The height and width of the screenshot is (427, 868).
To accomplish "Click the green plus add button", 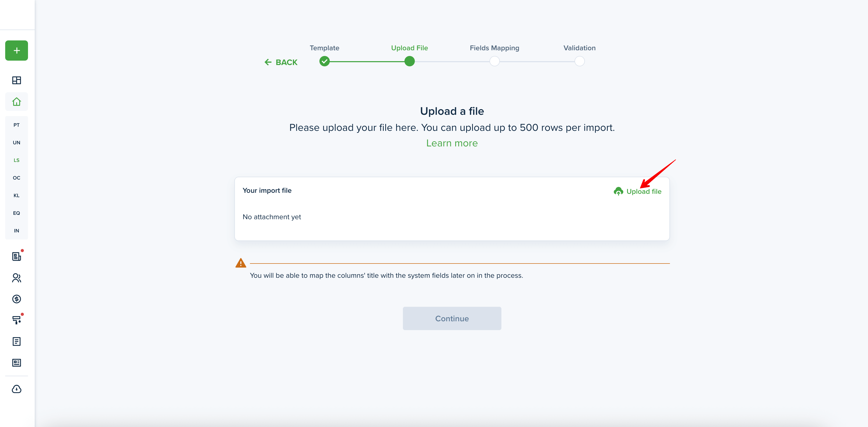I will 17,51.
